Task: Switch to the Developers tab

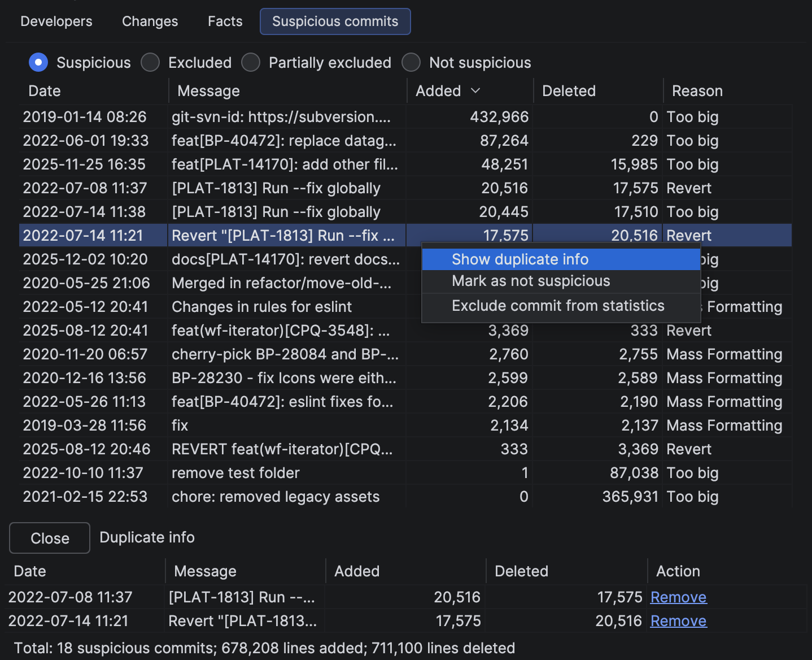Action: 56,21
